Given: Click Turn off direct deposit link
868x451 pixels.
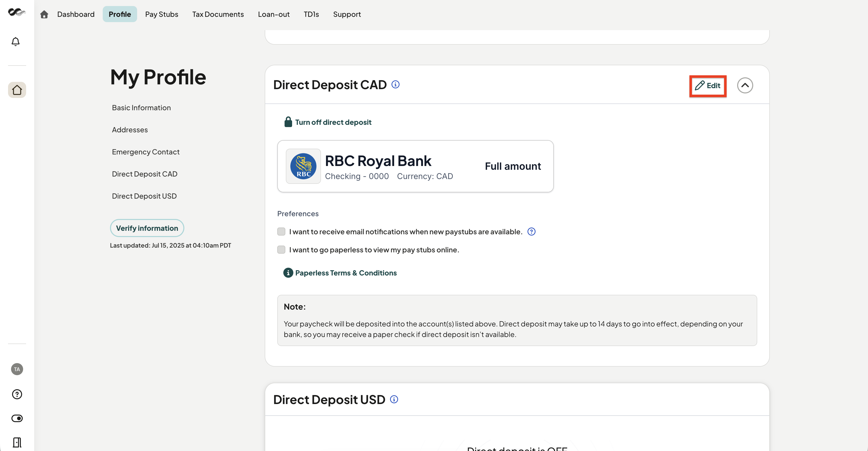Looking at the screenshot, I should 333,122.
